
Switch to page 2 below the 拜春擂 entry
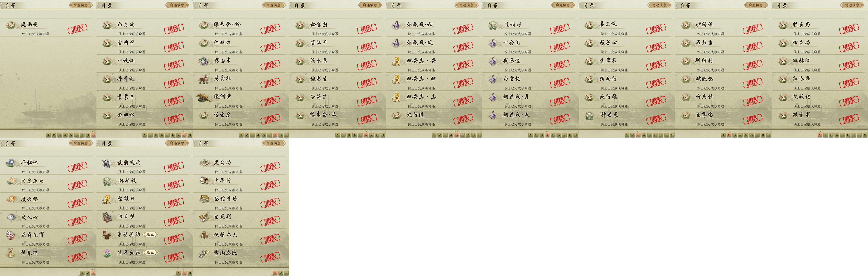[x=88, y=273]
